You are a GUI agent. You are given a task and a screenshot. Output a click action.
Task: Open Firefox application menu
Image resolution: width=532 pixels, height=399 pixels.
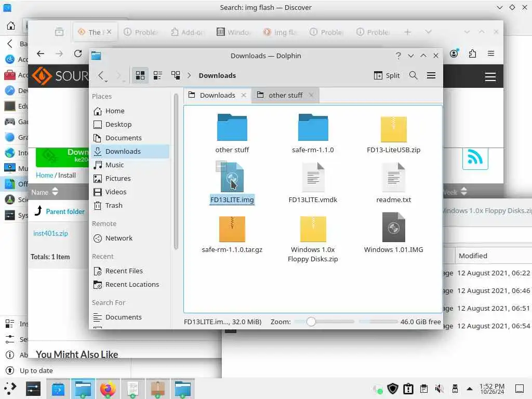[x=490, y=54]
